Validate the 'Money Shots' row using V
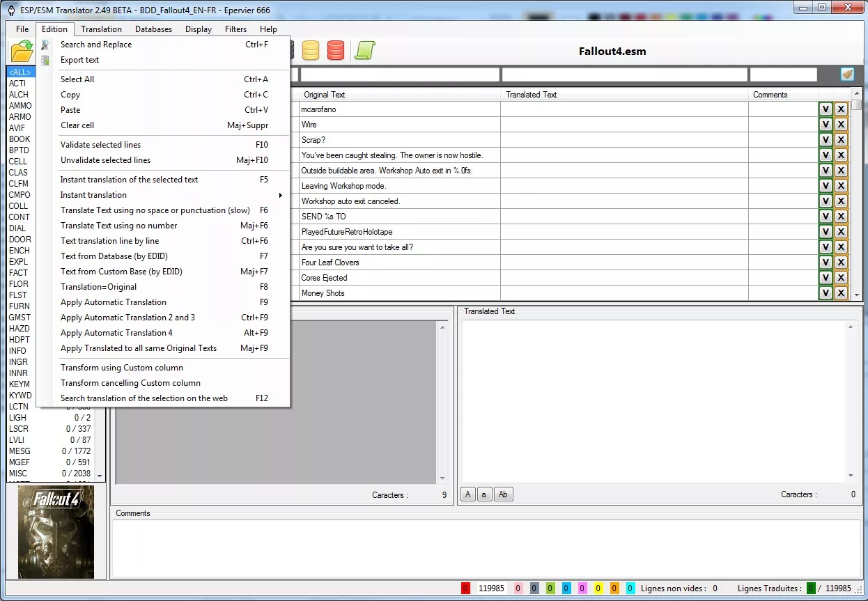Viewport: 868px width, 601px height. pos(826,293)
